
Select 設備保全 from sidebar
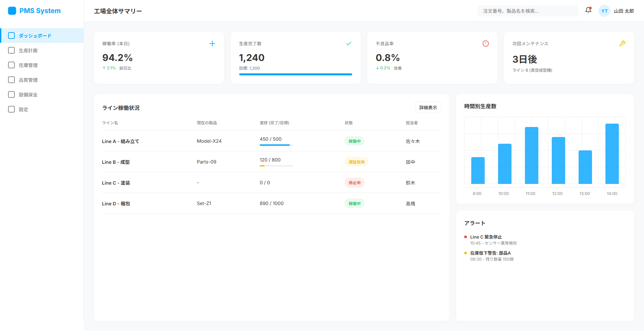[x=28, y=95]
